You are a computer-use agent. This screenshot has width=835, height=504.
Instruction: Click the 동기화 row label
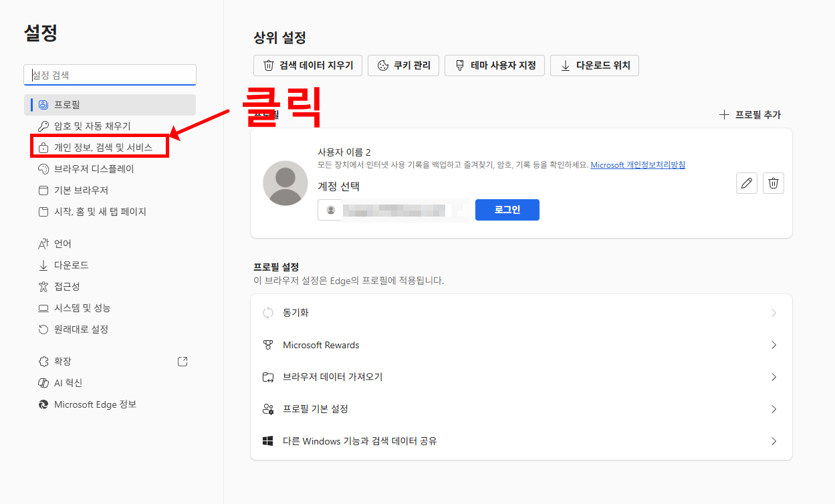tap(295, 313)
